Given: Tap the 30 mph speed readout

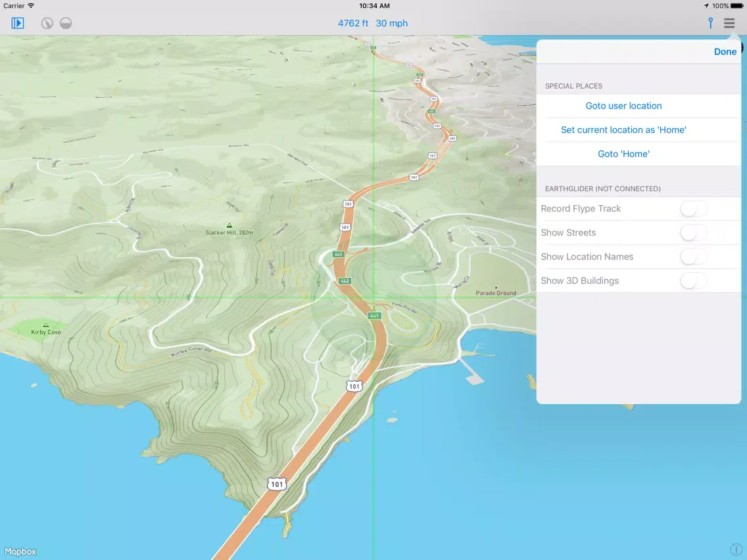Looking at the screenshot, I should tap(392, 23).
